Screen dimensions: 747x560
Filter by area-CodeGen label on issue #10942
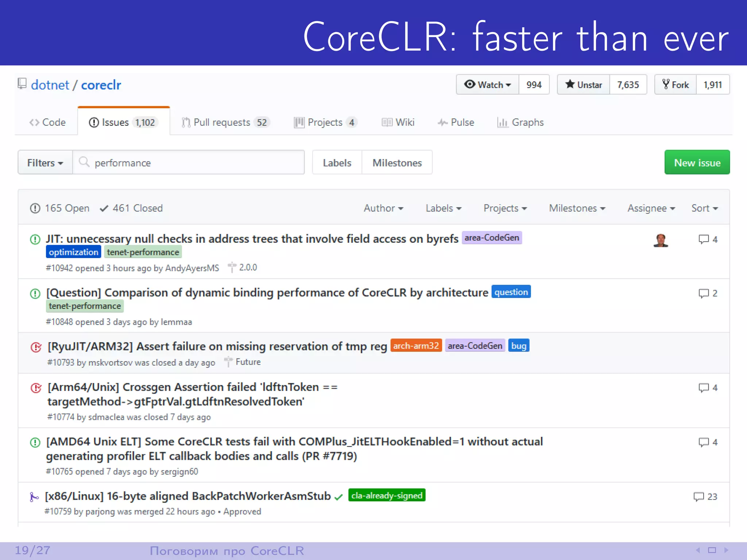[492, 238]
